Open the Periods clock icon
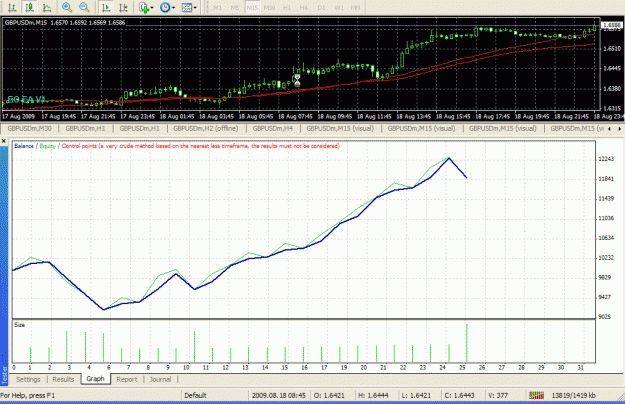The height and width of the screenshot is (404, 625). click(x=165, y=7)
